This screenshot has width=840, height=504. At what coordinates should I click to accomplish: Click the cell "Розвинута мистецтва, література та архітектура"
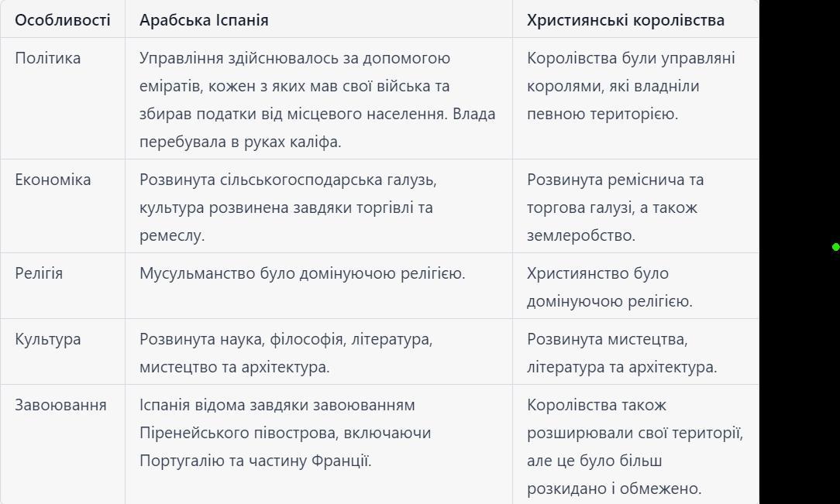tap(621, 353)
